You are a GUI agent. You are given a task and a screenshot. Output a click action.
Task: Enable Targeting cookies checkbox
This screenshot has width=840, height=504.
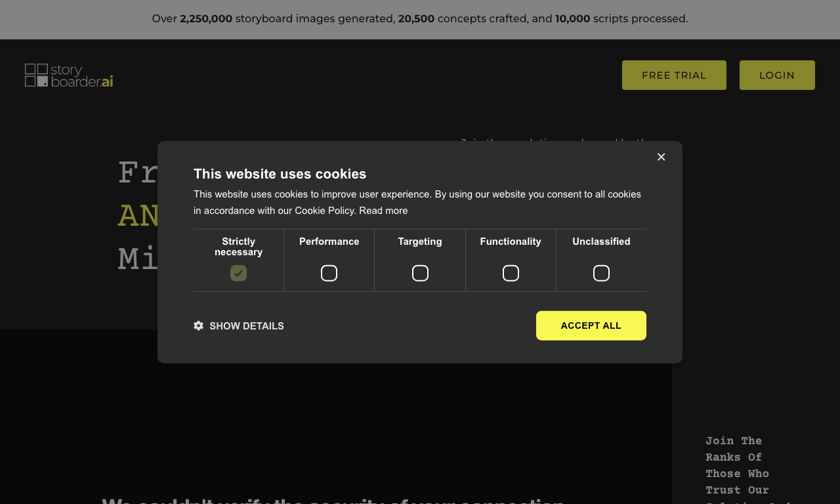[420, 273]
